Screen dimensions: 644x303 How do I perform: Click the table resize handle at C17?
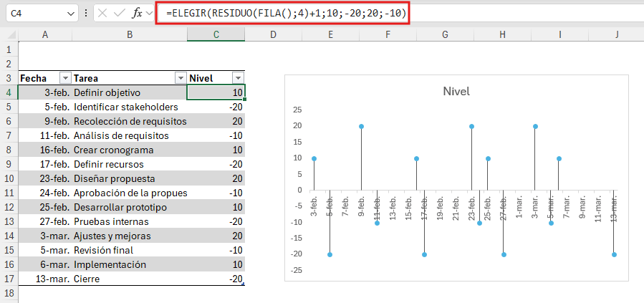pos(243,284)
